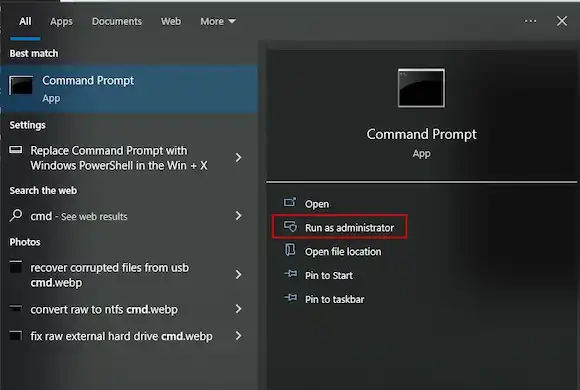
Task: Select the Web tab
Action: tap(171, 21)
